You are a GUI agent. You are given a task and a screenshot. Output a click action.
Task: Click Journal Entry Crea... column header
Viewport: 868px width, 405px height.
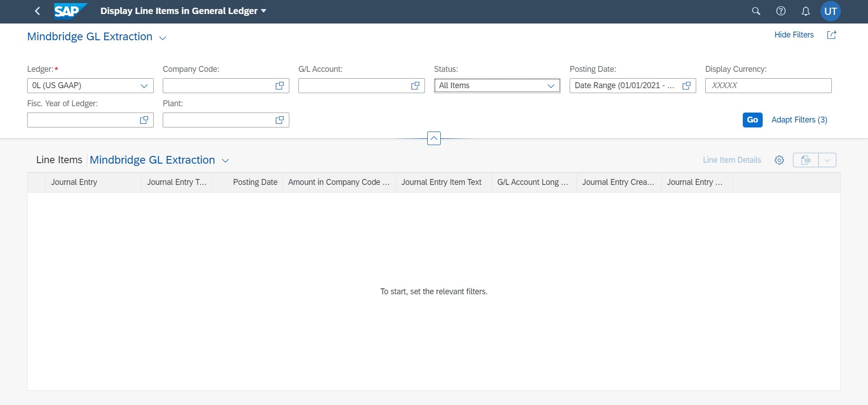[x=619, y=182]
